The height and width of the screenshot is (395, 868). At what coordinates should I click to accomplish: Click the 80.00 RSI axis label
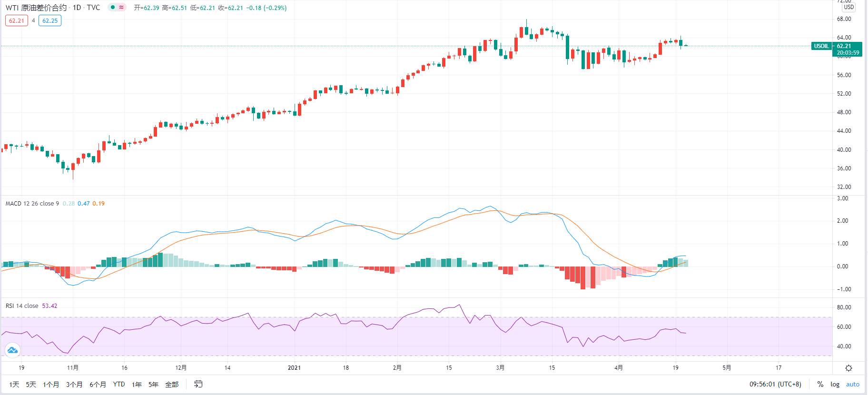[x=844, y=307]
